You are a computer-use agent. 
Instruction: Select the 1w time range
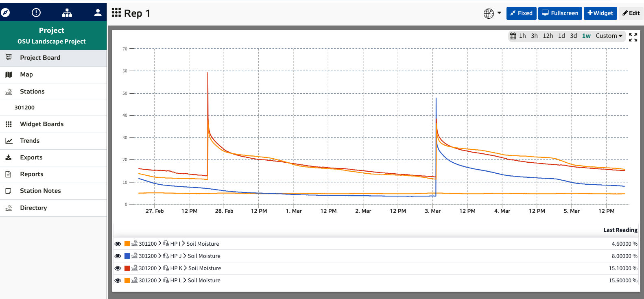tap(586, 36)
